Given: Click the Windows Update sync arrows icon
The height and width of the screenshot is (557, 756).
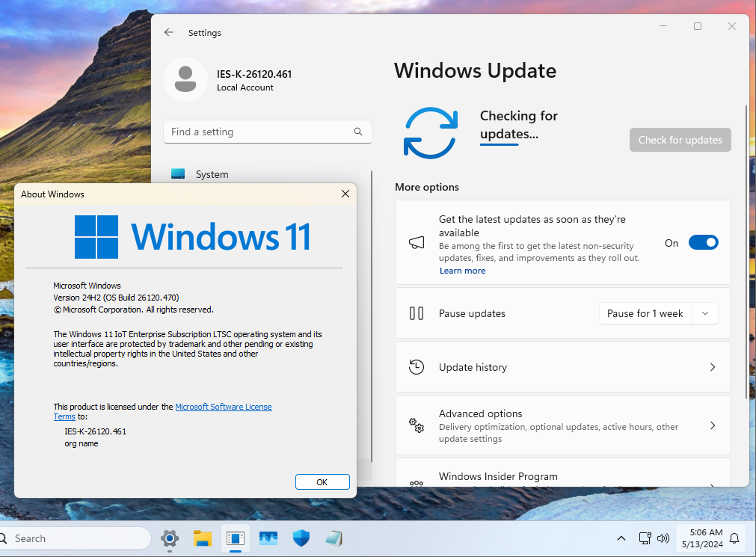Looking at the screenshot, I should coord(430,132).
